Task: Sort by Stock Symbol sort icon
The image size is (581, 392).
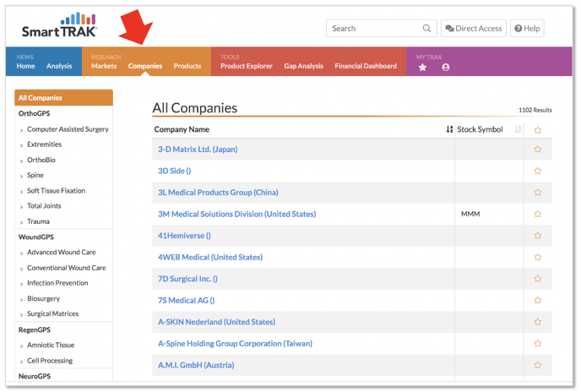Action: coord(518,129)
